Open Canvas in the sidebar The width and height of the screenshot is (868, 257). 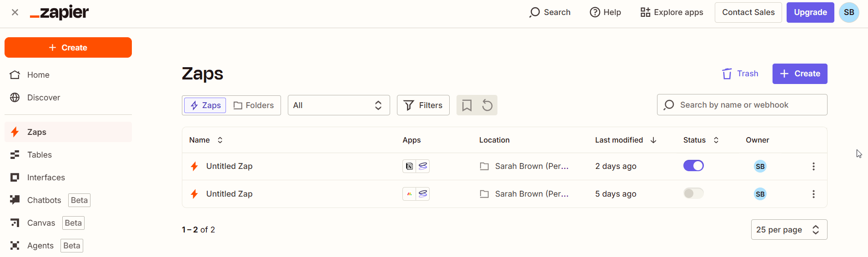(x=68, y=223)
